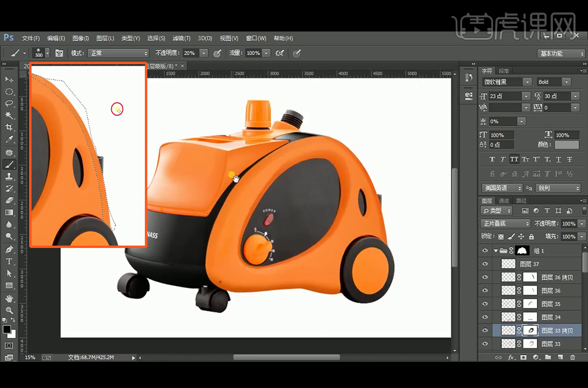Select the Hand tool
This screenshot has width=588, height=388.
coord(9,298)
